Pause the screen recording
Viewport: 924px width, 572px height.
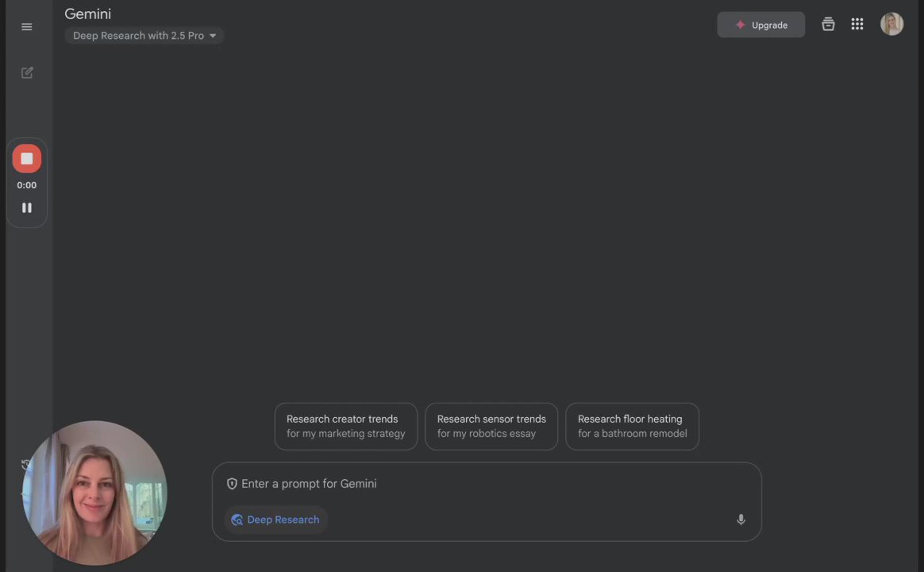click(x=27, y=207)
